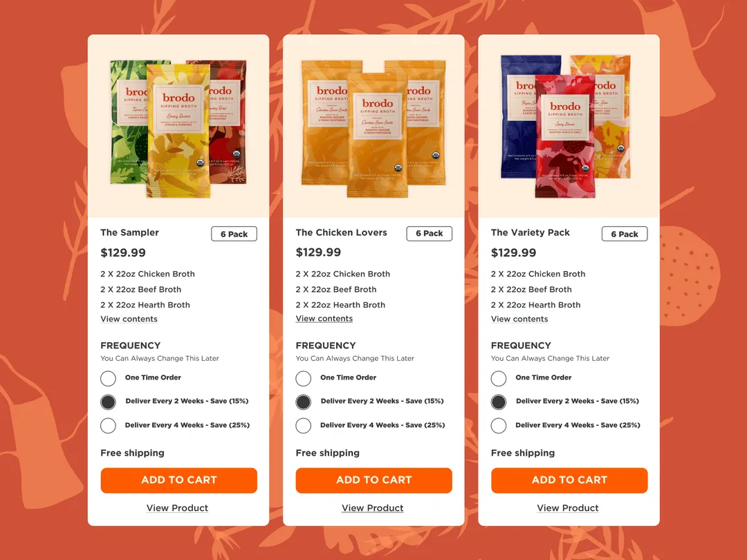
Task: Open View contents link under The Sampler
Action: [x=129, y=319]
